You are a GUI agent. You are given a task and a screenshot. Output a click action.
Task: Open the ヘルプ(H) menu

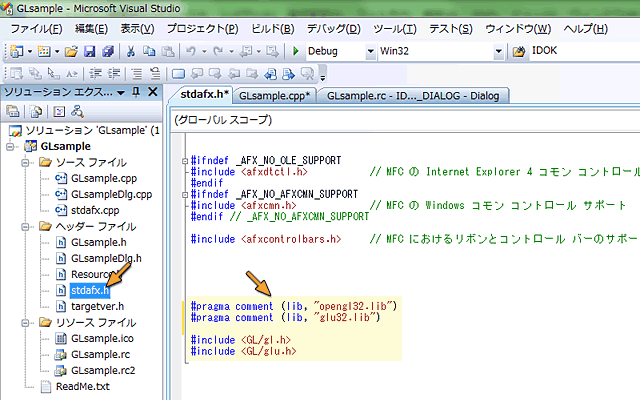586,29
